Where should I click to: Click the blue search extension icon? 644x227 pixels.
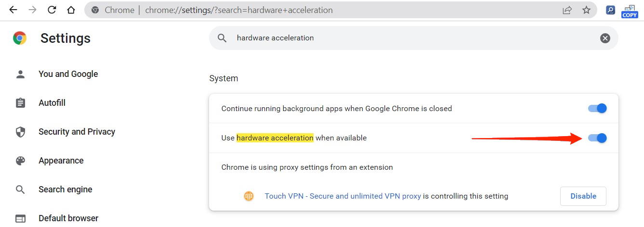610,10
